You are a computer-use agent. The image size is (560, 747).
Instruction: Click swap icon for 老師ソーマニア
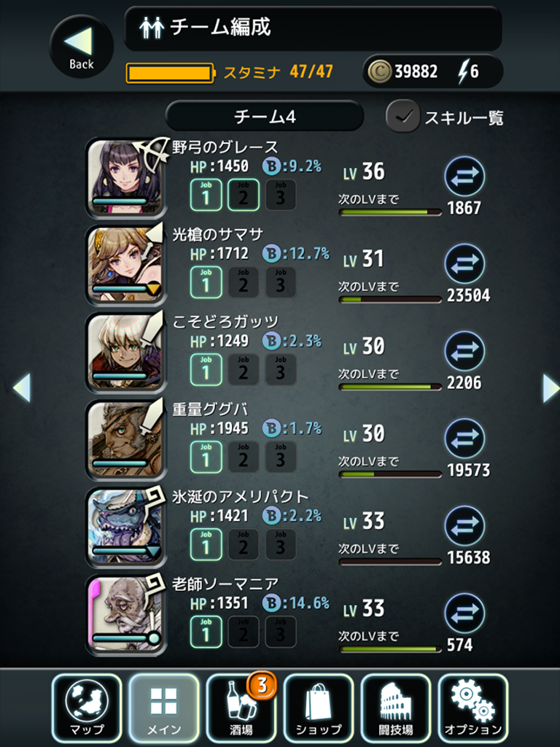coord(464,613)
